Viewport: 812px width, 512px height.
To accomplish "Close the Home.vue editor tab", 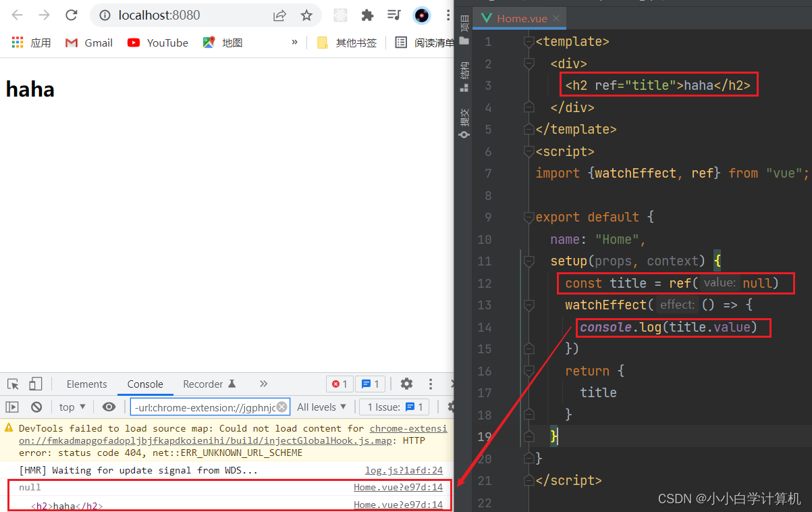I will coord(556,18).
